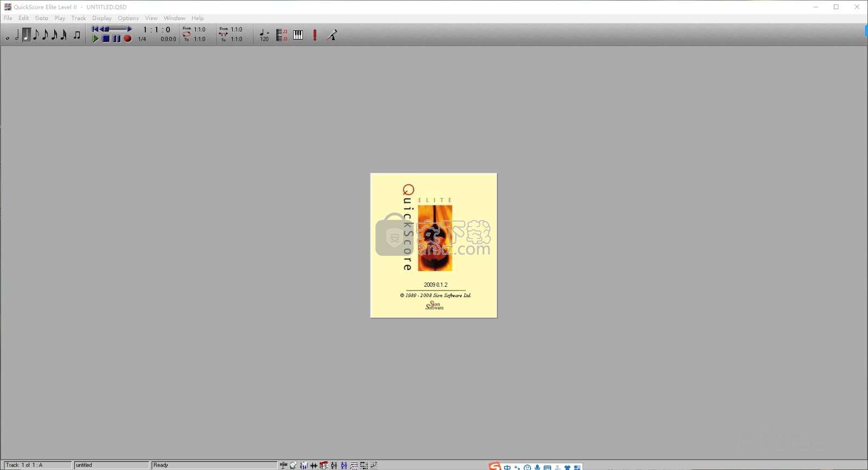Viewport: 868px width, 470px height.
Task: Start playback with the green Play button
Action: click(95, 38)
